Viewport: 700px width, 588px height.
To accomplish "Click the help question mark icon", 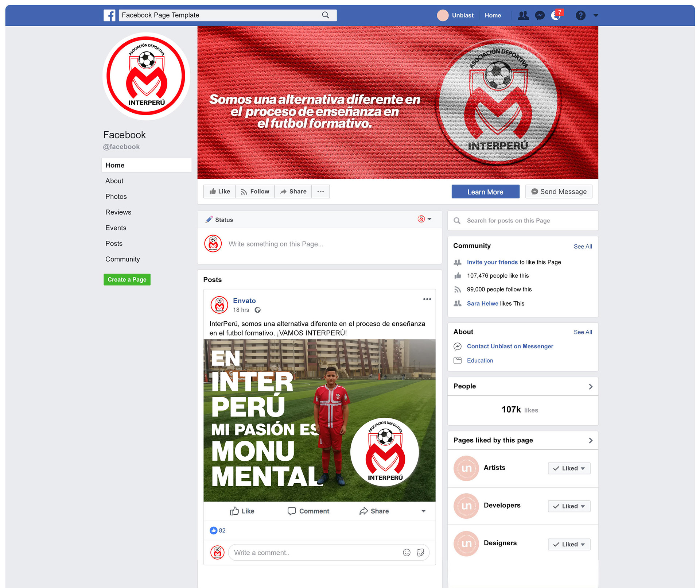I will pyautogui.click(x=580, y=15).
